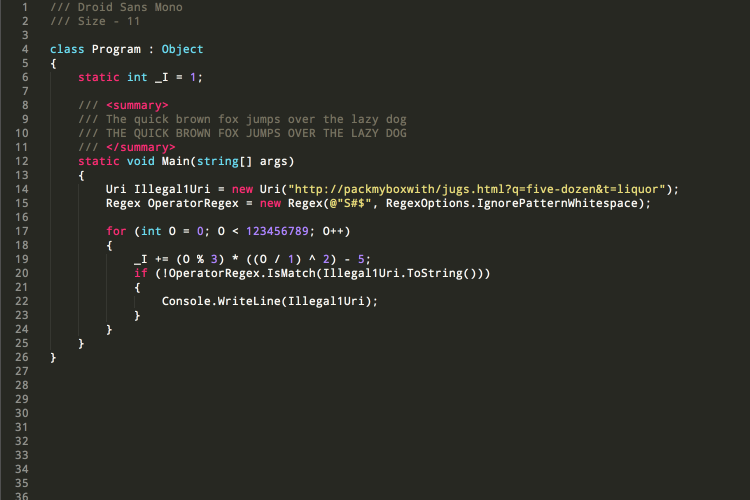Click the 'string' parameter type

218,161
